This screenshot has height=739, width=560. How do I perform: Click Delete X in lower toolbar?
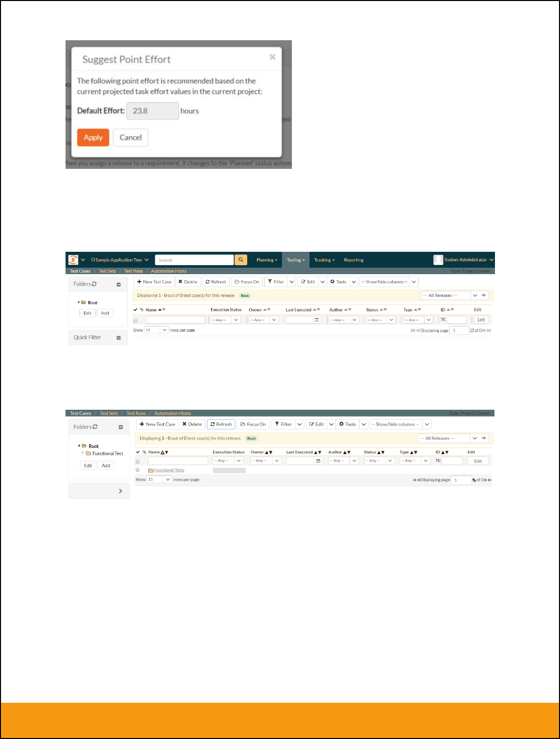(192, 424)
